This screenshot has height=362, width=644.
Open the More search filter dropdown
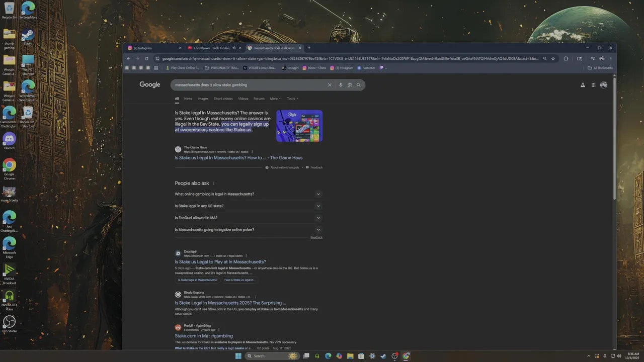[x=275, y=99]
